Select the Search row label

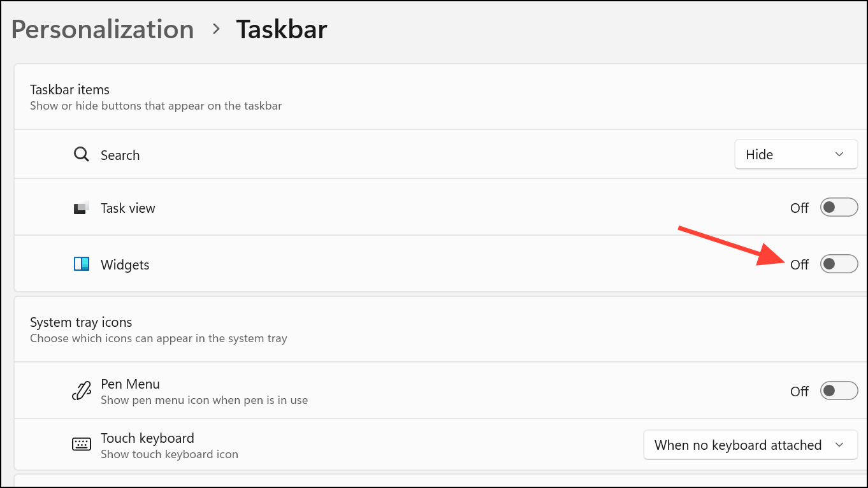pos(120,155)
